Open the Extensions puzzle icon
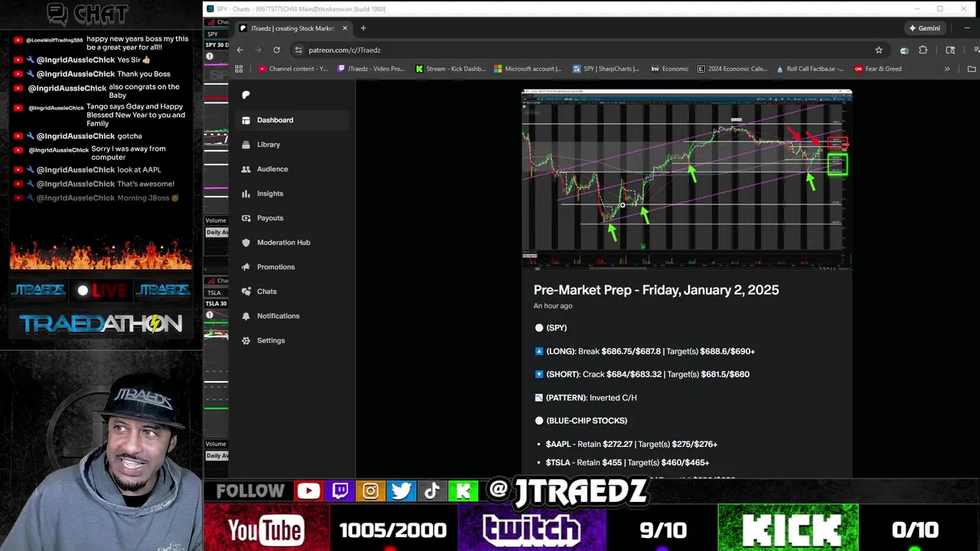 coord(923,50)
